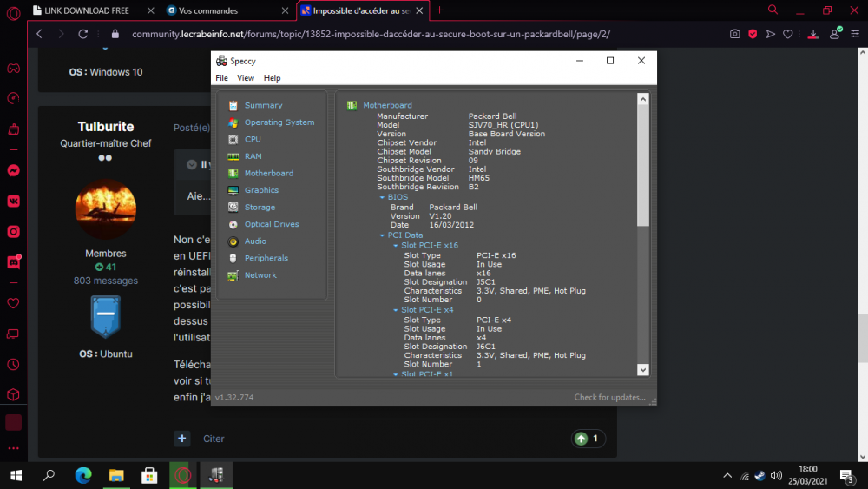Open Microsoft Store from the taskbar

click(x=149, y=475)
